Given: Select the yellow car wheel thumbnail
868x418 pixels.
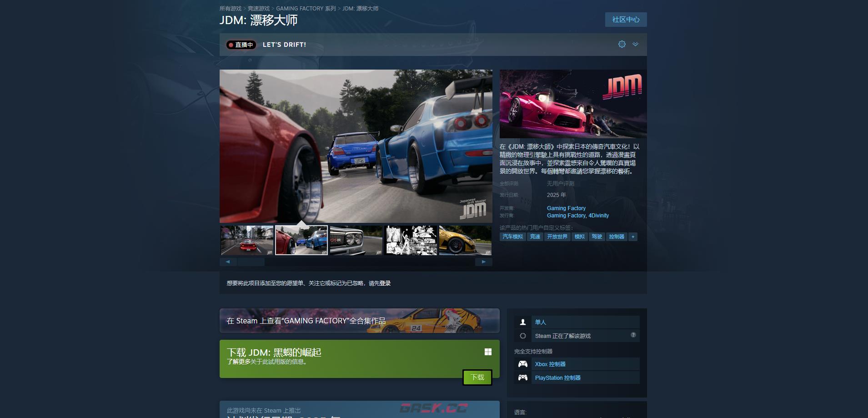Looking at the screenshot, I should (465, 240).
